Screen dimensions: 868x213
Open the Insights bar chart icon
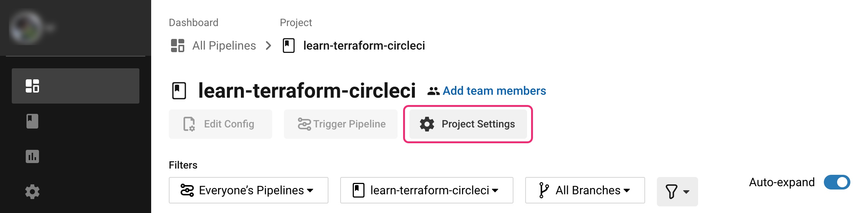tap(32, 156)
